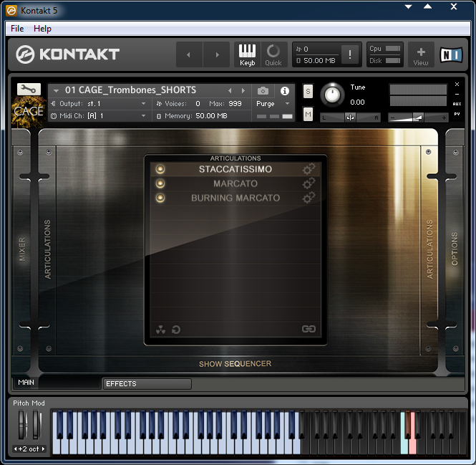Toggle AUX sends display
Viewport: 476px width, 465px height.
(457, 104)
